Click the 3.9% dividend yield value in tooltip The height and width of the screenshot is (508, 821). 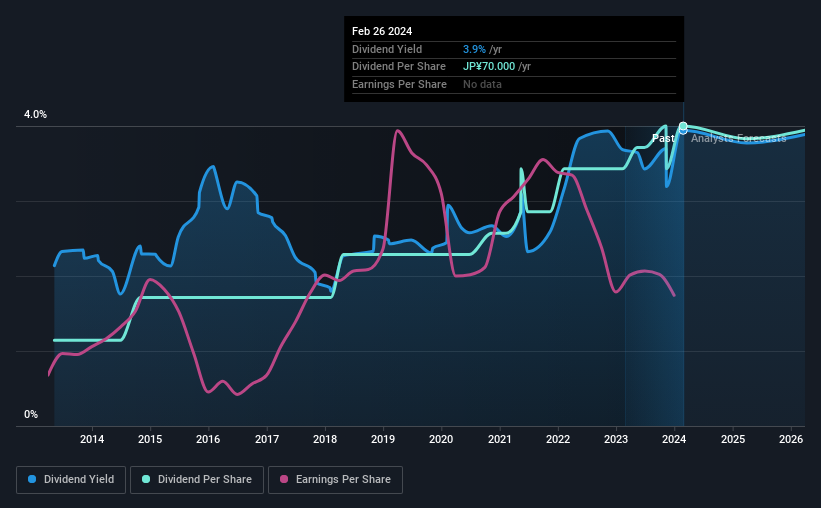pos(474,49)
